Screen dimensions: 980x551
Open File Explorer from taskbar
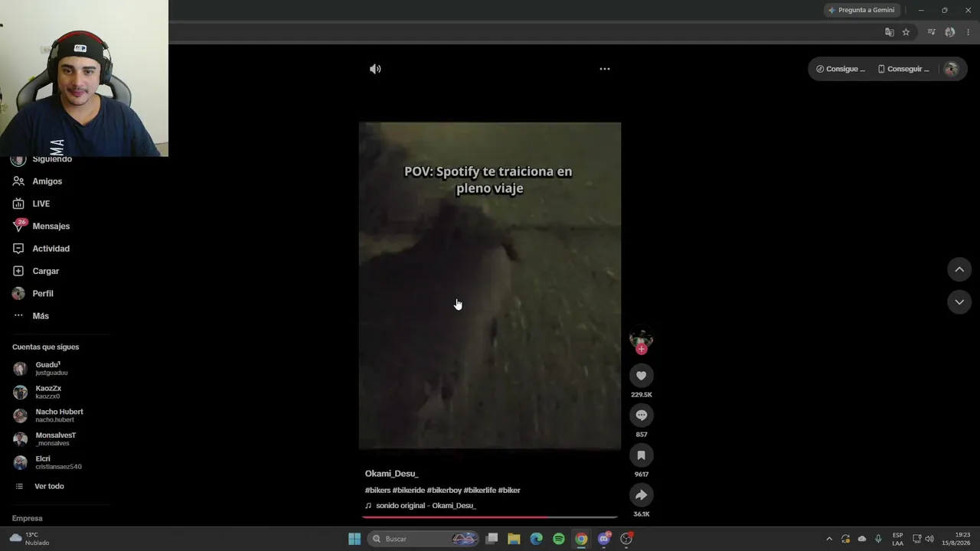coord(514,539)
